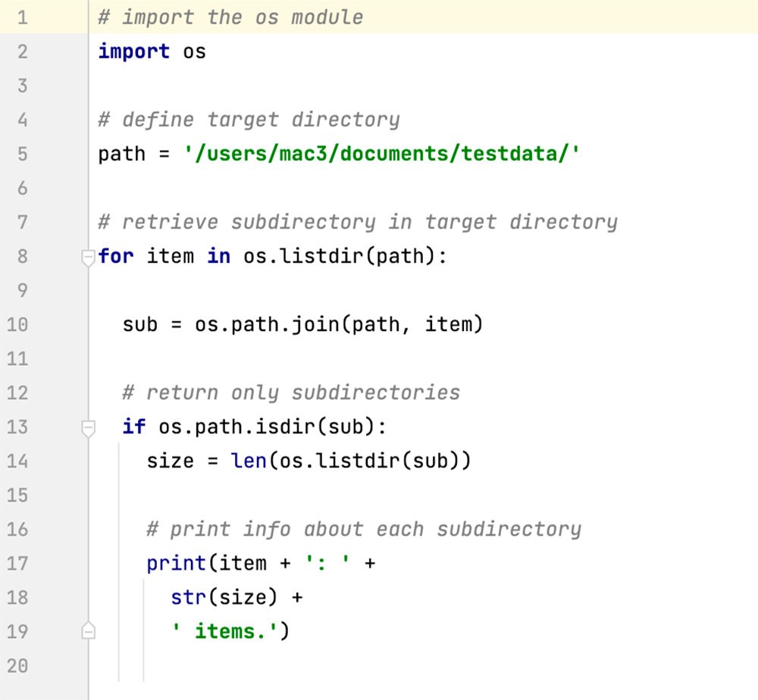Image resolution: width=758 pixels, height=700 pixels.
Task: Click comment '# return only subdirectories'
Action: click(x=291, y=392)
